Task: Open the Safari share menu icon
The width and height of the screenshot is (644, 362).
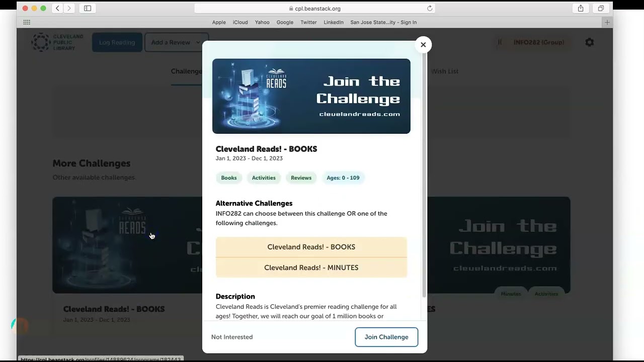Action: click(581, 8)
